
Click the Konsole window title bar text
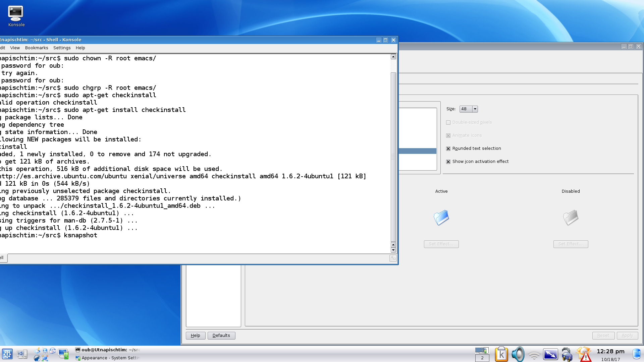click(41, 40)
